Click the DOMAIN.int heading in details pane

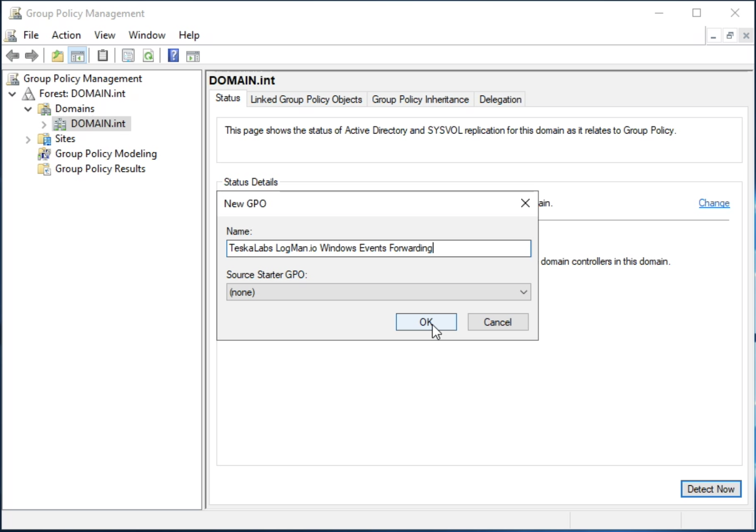click(242, 80)
